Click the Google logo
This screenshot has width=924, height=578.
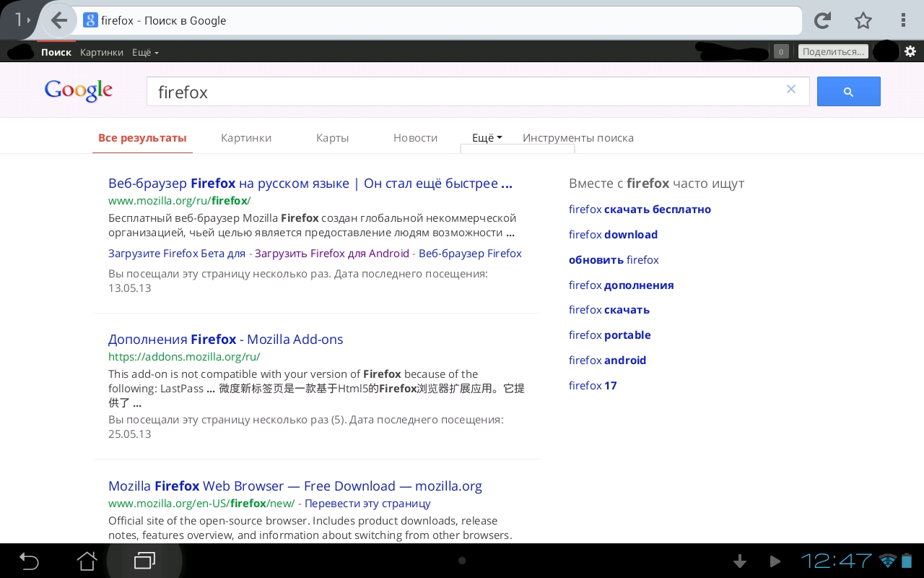[79, 90]
